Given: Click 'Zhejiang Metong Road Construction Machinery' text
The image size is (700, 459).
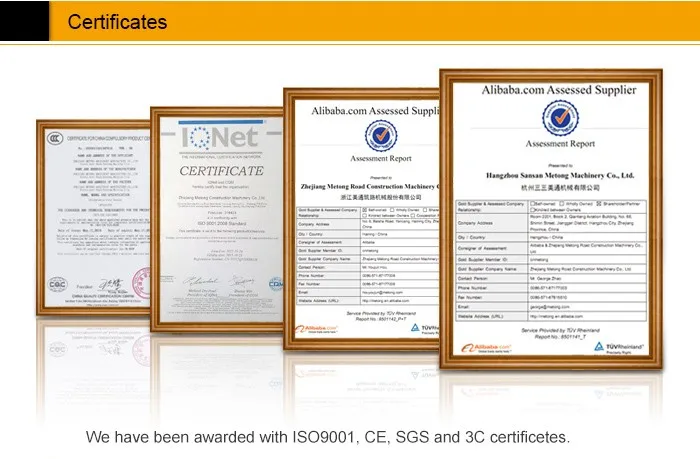Looking at the screenshot, I should pyautogui.click(x=368, y=187).
